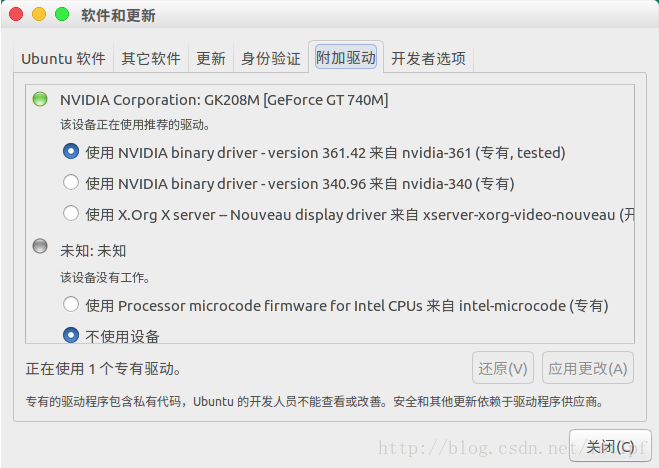Open the Ubuntu 软件 tab
659x468 pixels.
(63, 58)
